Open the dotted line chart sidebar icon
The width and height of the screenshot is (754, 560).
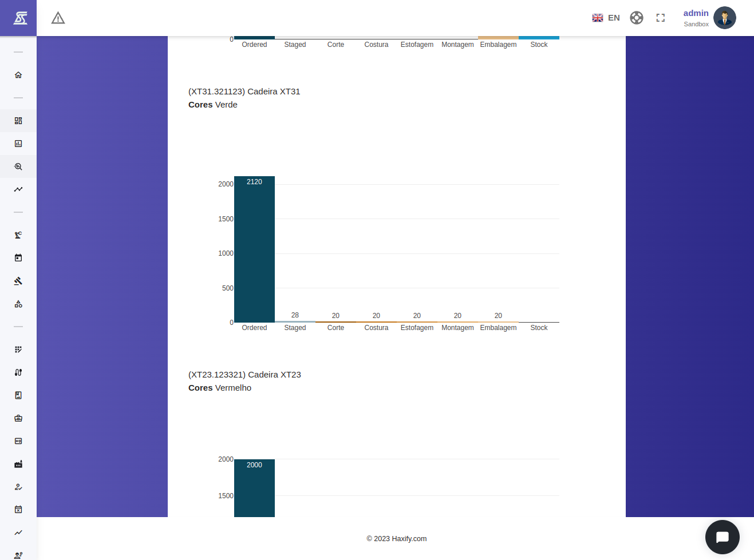pos(18,189)
